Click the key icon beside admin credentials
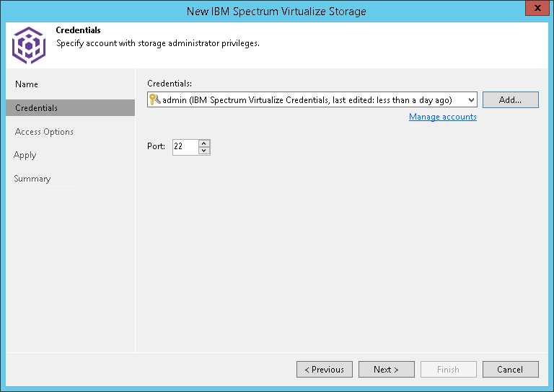Image resolution: width=554 pixels, height=392 pixels. (154, 100)
